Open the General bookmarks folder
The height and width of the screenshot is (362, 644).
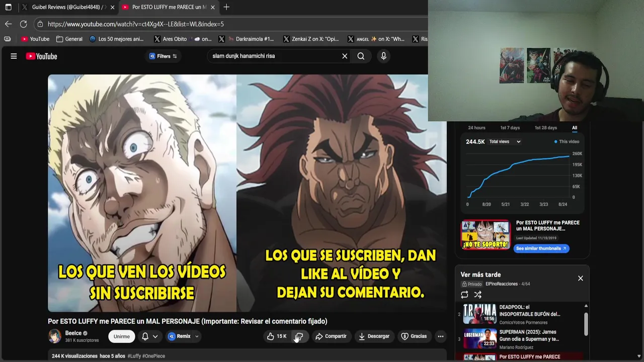pos(69,39)
